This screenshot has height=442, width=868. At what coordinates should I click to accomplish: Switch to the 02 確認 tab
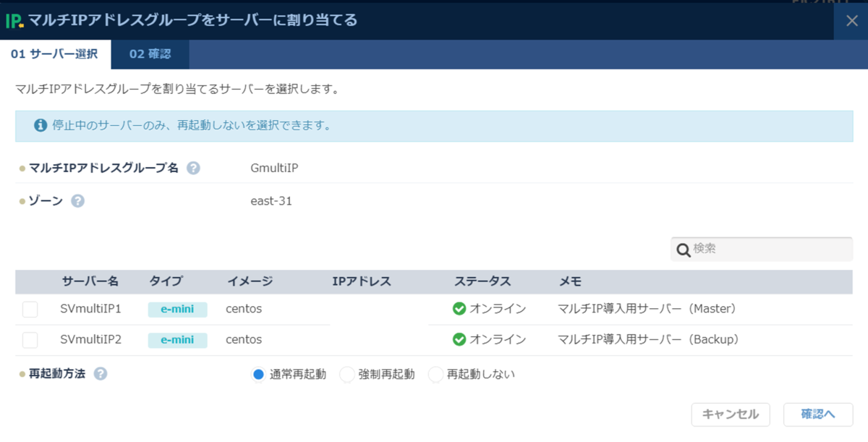150,54
